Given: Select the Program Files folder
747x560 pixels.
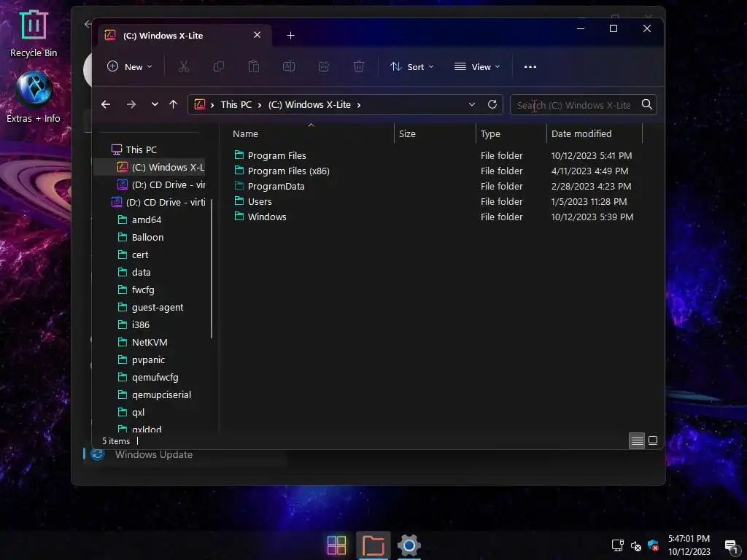Looking at the screenshot, I should tap(276, 156).
